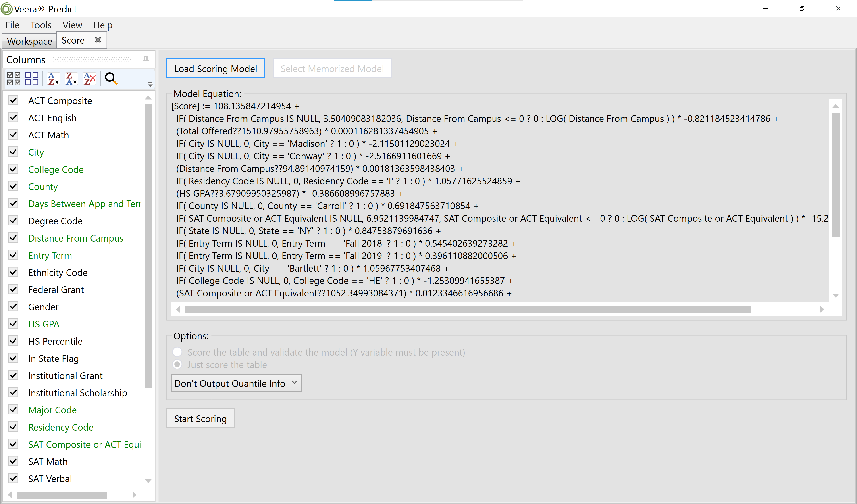Click the check all columns icon
The width and height of the screenshot is (857, 504).
coord(14,79)
